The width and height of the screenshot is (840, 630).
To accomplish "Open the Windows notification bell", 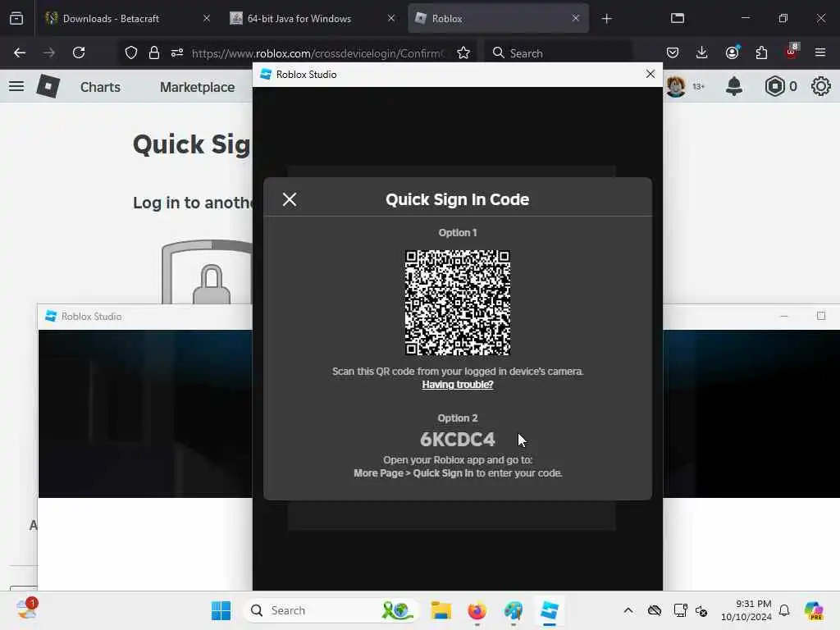I will point(784,610).
